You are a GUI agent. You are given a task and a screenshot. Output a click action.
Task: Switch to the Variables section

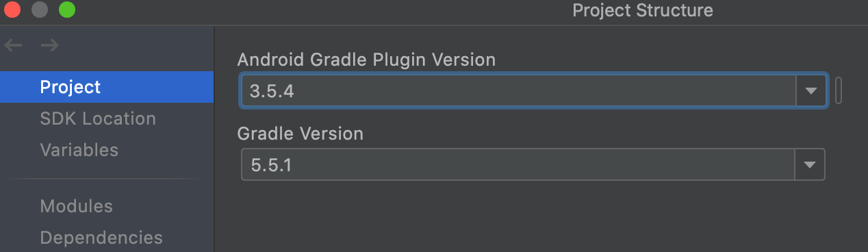point(79,150)
